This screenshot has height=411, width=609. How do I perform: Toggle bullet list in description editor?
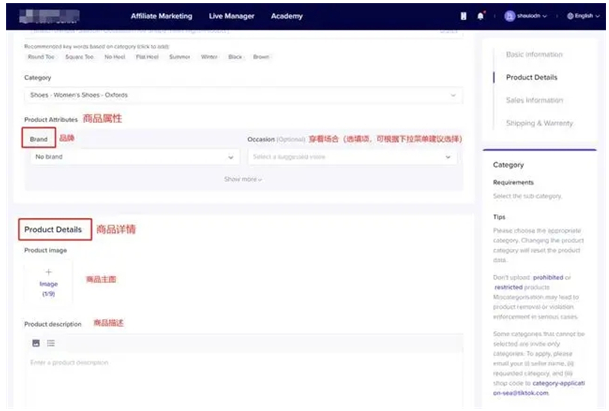(x=51, y=343)
